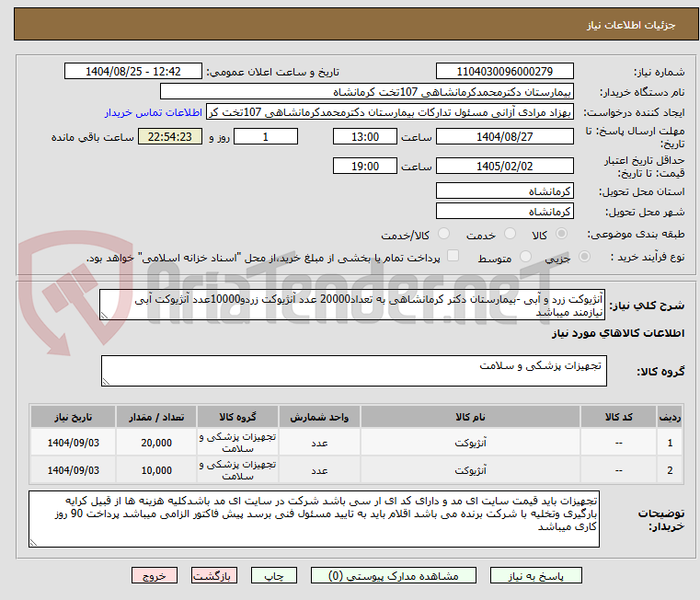Click the طبقه بندی موضوعی label

[x=636, y=234]
